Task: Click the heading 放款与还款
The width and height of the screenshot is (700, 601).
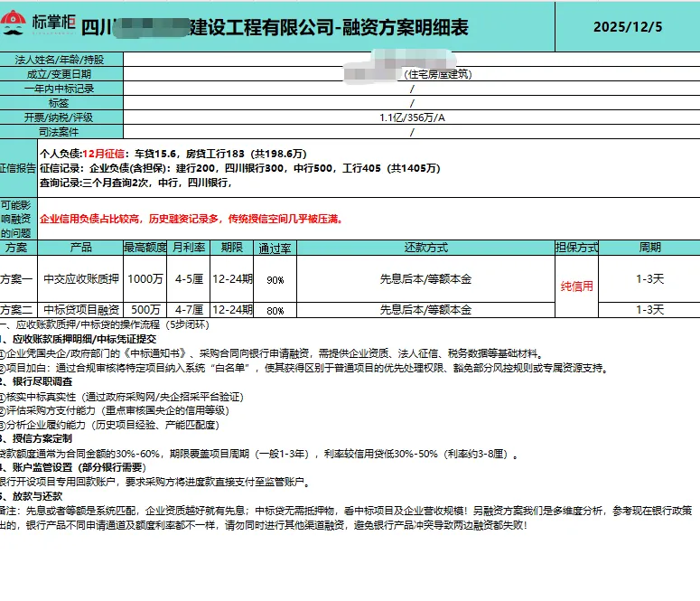Action: (32, 496)
